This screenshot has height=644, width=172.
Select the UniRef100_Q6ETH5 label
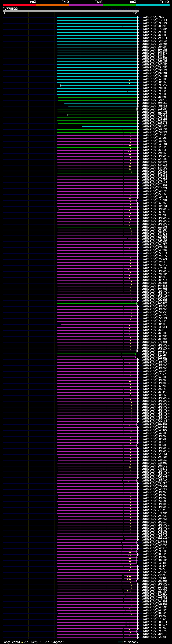pyautogui.click(x=154, y=79)
